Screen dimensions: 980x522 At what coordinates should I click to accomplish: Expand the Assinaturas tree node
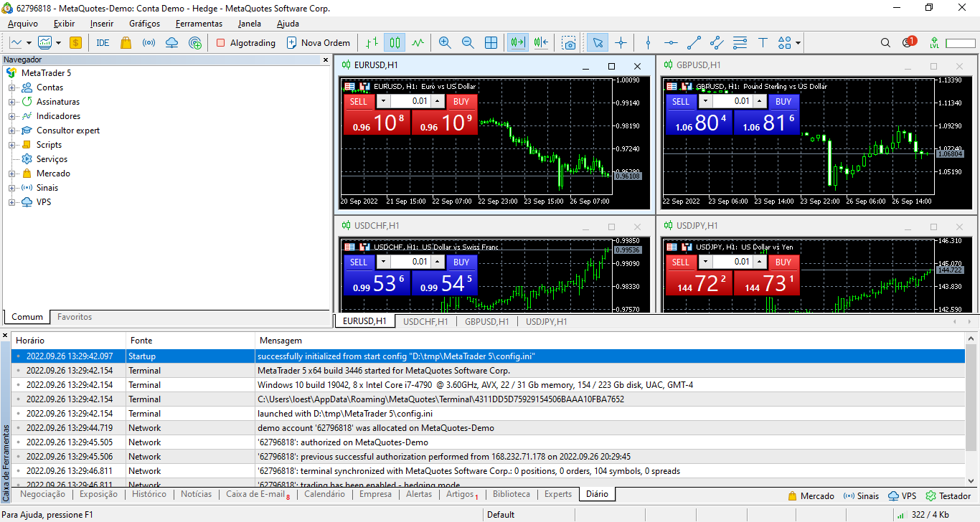pyautogui.click(x=11, y=102)
